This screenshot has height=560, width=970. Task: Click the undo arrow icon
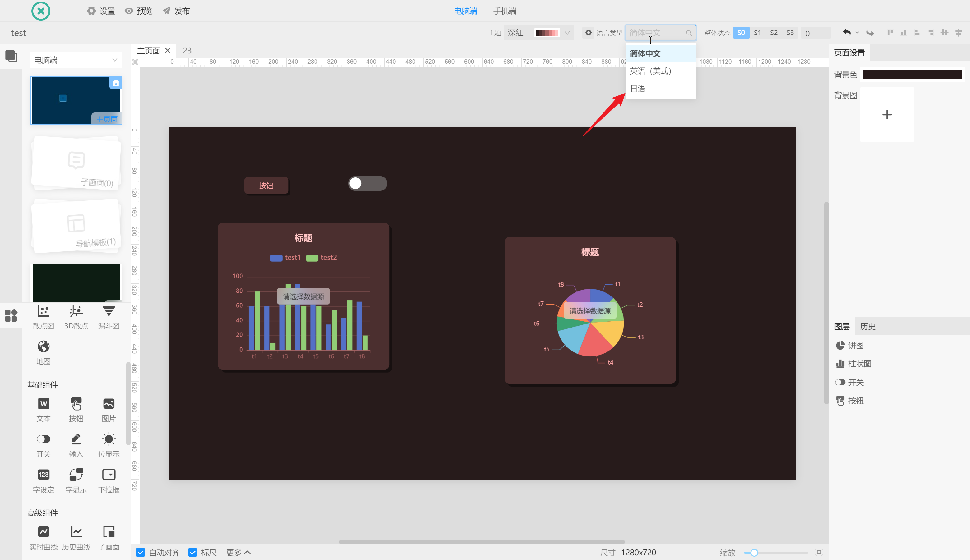click(847, 33)
